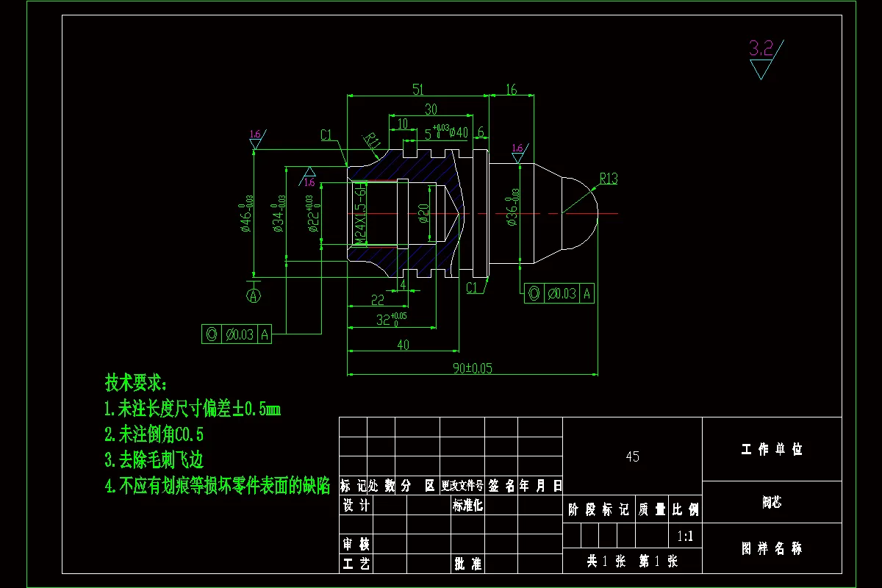Screen dimensions: 882x588
Task: Click the M24X1.5-6H thread callout
Action: [x=358, y=212]
